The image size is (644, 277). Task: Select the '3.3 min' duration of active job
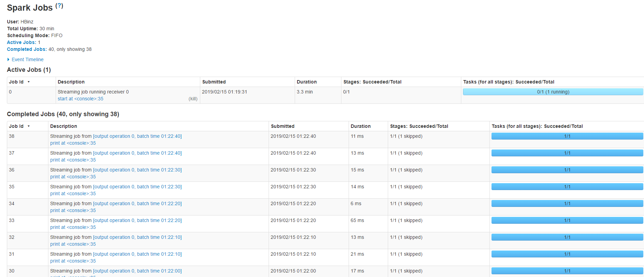305,92
